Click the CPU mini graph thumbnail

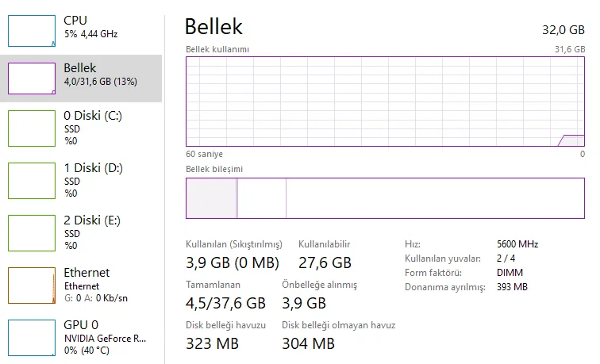32,29
